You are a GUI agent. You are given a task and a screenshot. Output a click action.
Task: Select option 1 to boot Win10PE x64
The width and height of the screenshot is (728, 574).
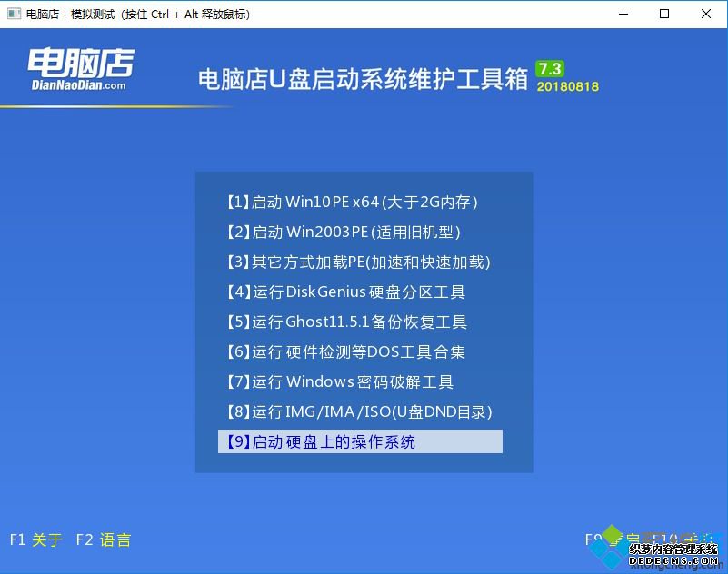(x=352, y=202)
